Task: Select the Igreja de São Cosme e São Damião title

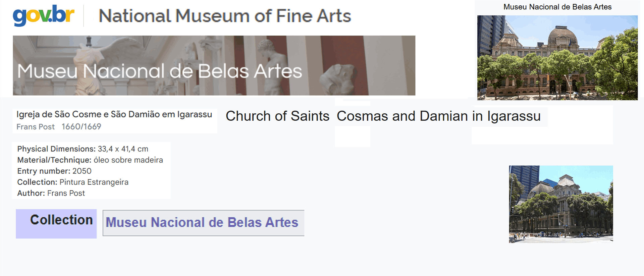Action: point(114,114)
